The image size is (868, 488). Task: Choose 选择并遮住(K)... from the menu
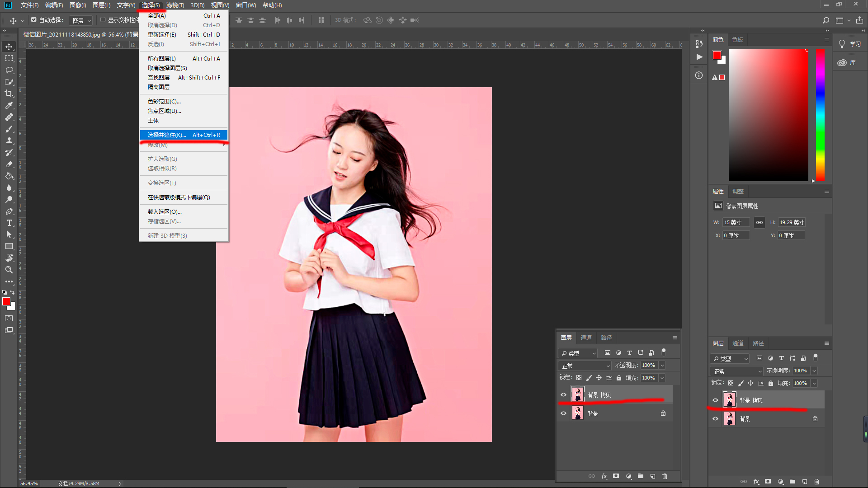pos(184,135)
